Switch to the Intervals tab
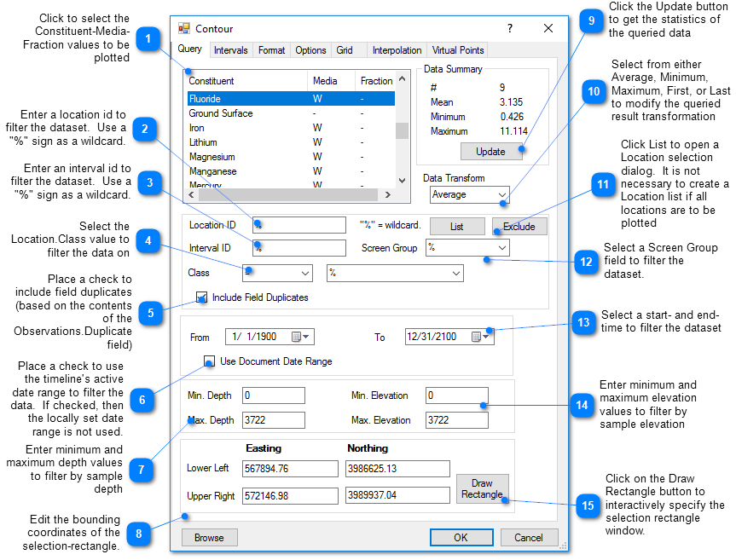This screenshot has width=736, height=560. (x=230, y=49)
